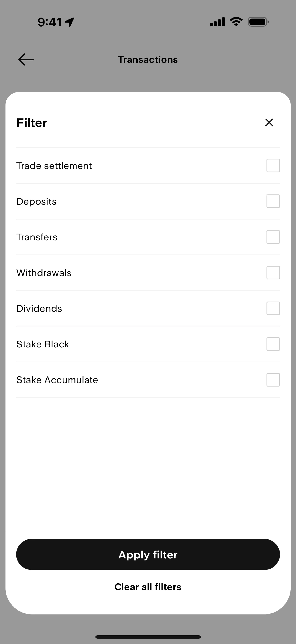The width and height of the screenshot is (296, 644).
Task: Tap the home indicator bar
Action: click(148, 637)
